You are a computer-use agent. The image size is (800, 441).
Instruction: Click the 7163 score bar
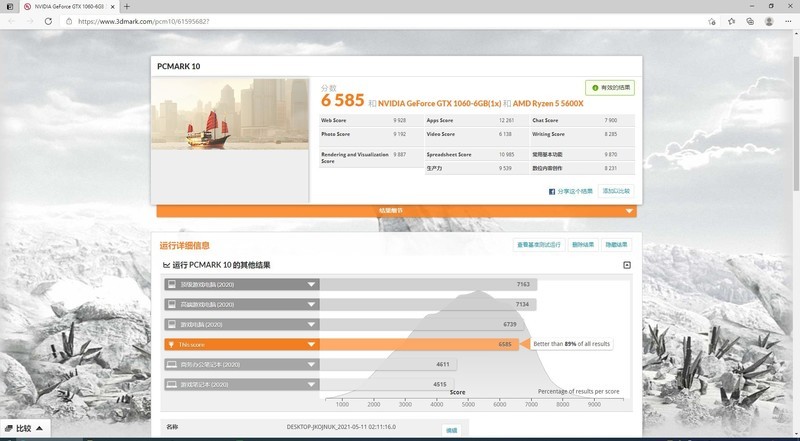click(x=428, y=284)
